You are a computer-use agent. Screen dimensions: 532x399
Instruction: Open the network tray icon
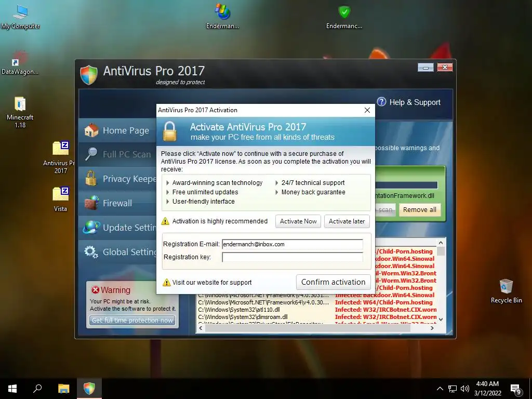tap(453, 389)
